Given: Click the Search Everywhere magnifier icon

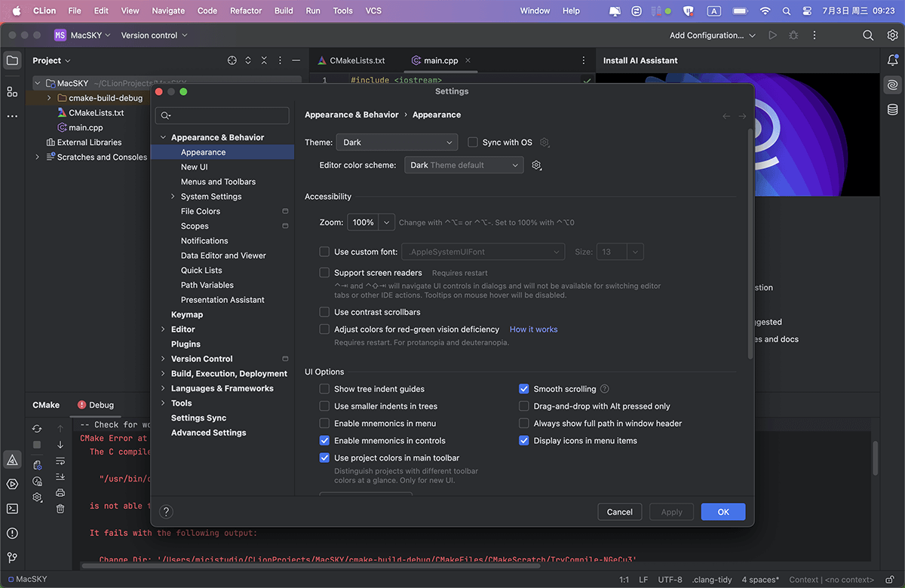Looking at the screenshot, I should point(868,35).
